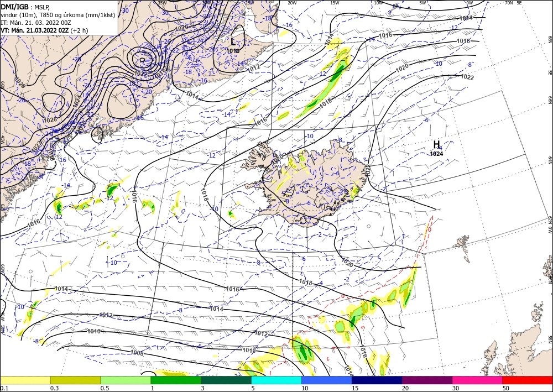This screenshot has height=392, width=553.
Task: Click the '70N 5E' corner label
Action: (x=513, y=3)
